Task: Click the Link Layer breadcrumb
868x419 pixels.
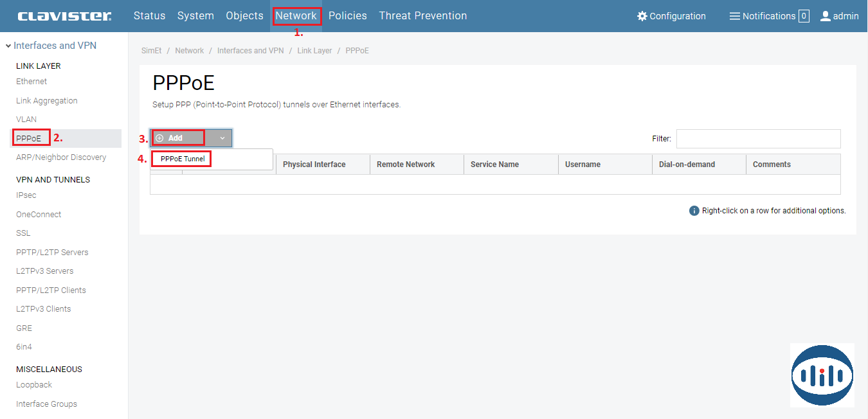Action: (x=314, y=51)
